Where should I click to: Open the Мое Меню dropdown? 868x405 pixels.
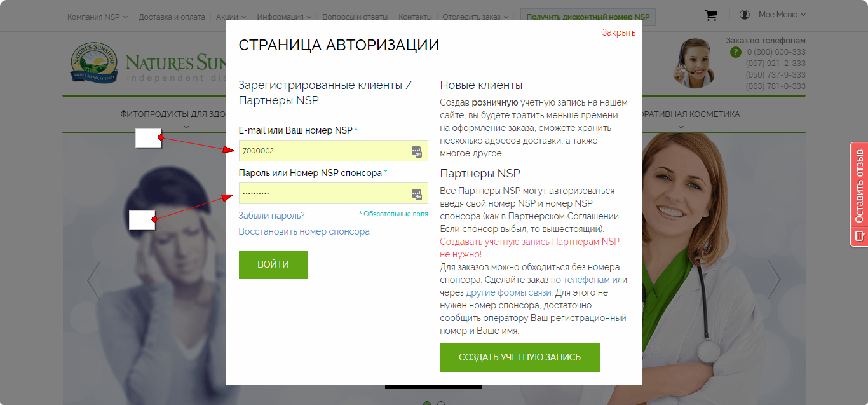tap(782, 15)
